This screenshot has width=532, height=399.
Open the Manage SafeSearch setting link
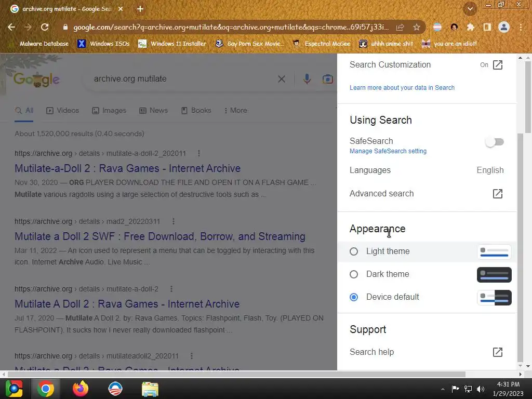[x=388, y=151]
